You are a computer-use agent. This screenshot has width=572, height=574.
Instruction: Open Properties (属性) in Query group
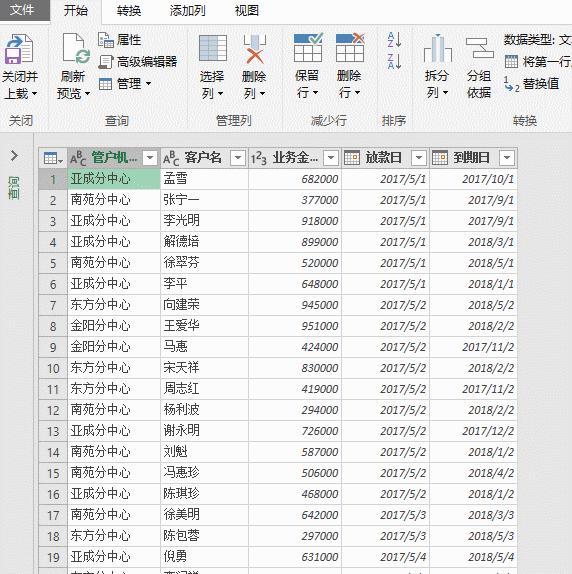[120, 40]
